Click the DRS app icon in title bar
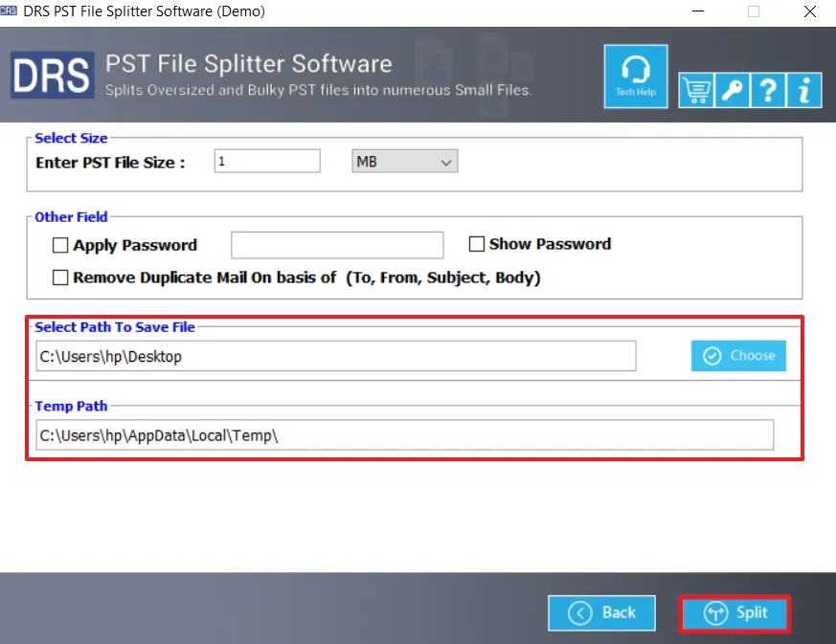836x644 pixels. (10, 11)
